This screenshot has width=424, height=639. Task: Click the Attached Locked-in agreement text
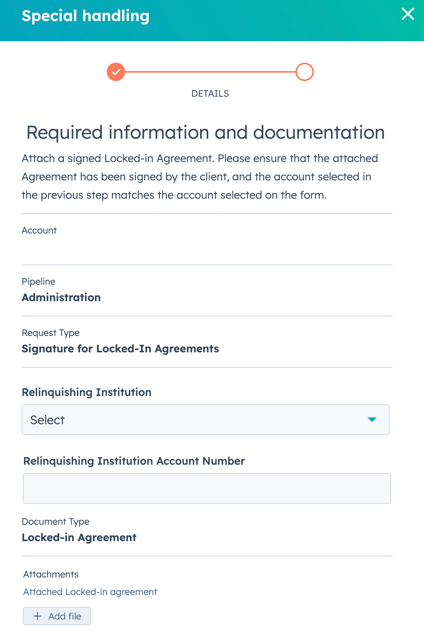tap(90, 592)
